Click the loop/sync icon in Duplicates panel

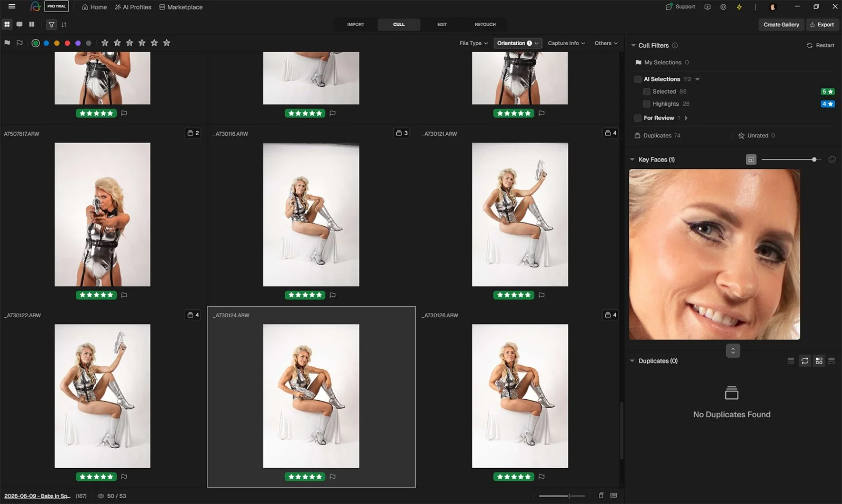tap(805, 361)
